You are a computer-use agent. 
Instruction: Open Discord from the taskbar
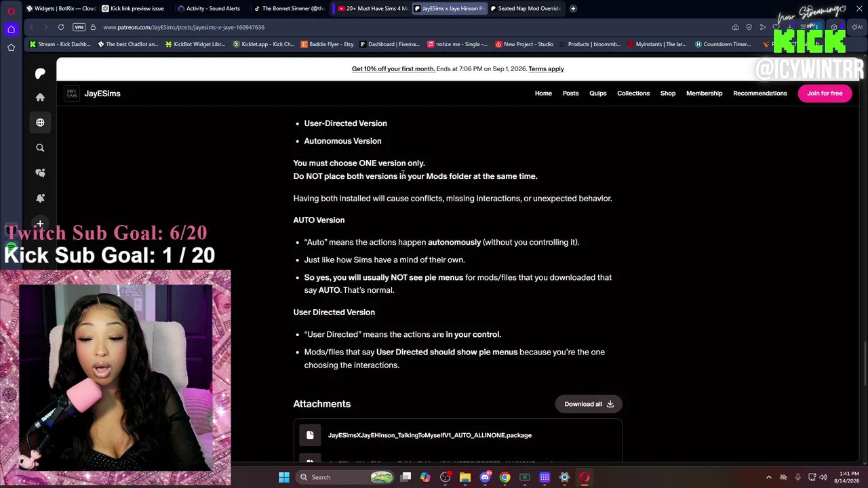(485, 477)
